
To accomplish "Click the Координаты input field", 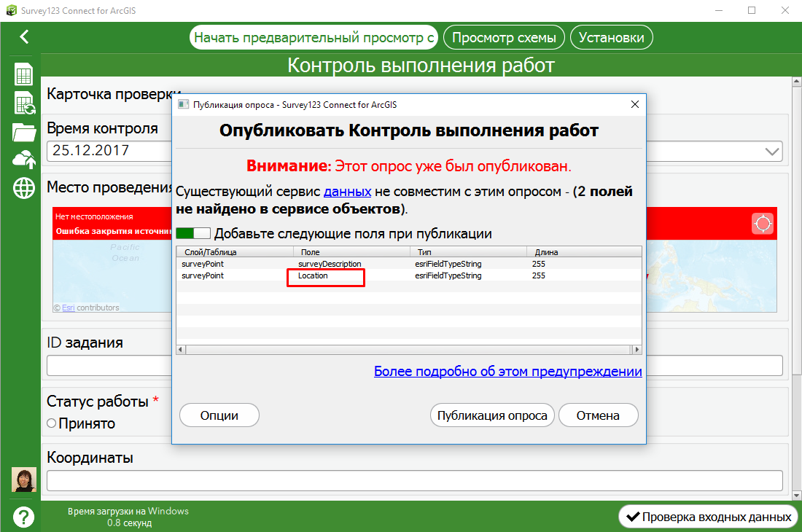I will pyautogui.click(x=415, y=480).
